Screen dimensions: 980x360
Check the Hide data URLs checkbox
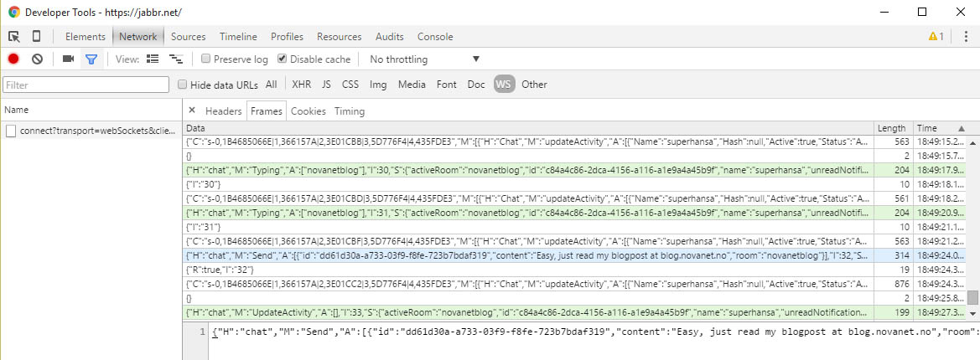coord(183,85)
